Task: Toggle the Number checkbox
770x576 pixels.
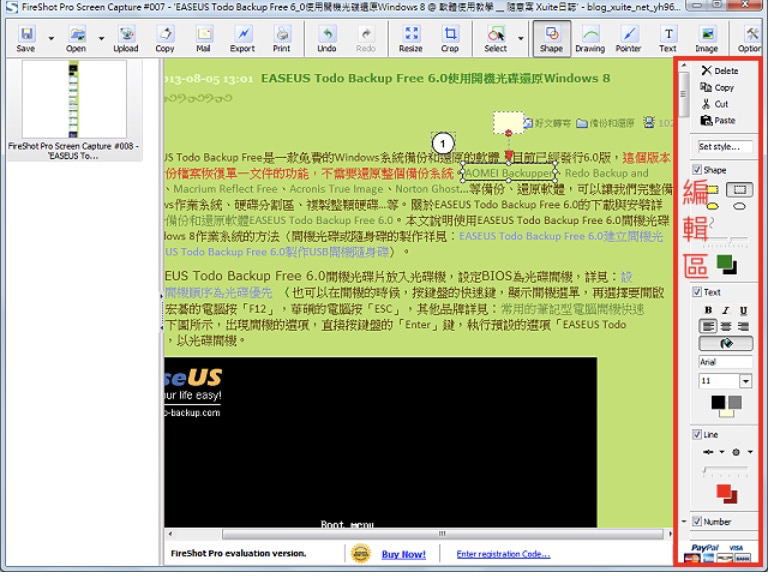Action: [697, 521]
